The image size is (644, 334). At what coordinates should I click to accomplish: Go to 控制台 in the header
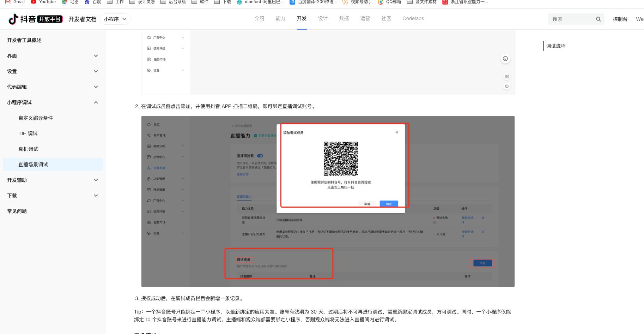(x=620, y=19)
